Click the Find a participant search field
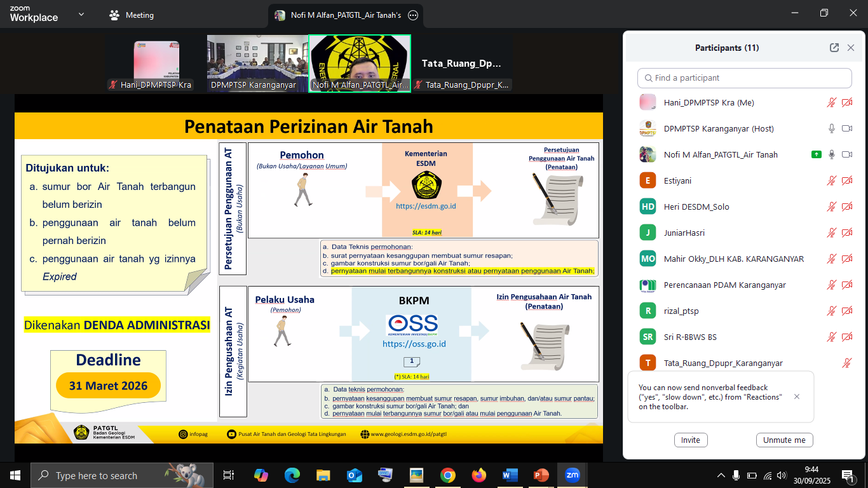The width and height of the screenshot is (868, 488). pyautogui.click(x=744, y=78)
